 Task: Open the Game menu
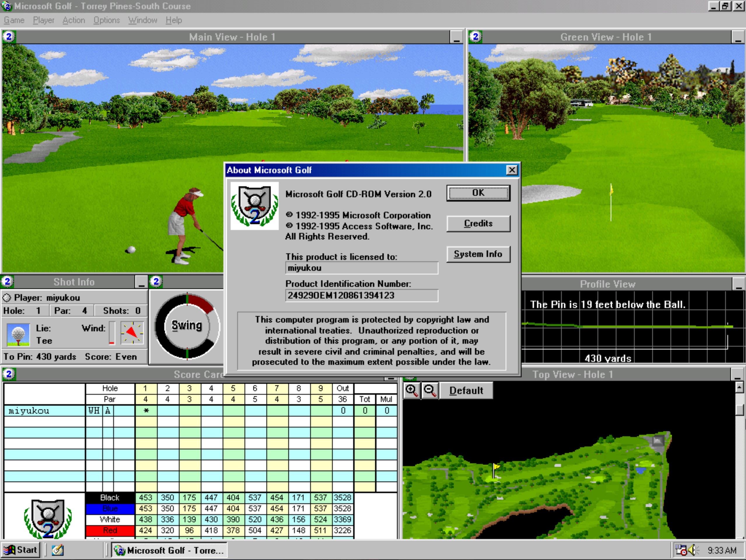point(14,20)
